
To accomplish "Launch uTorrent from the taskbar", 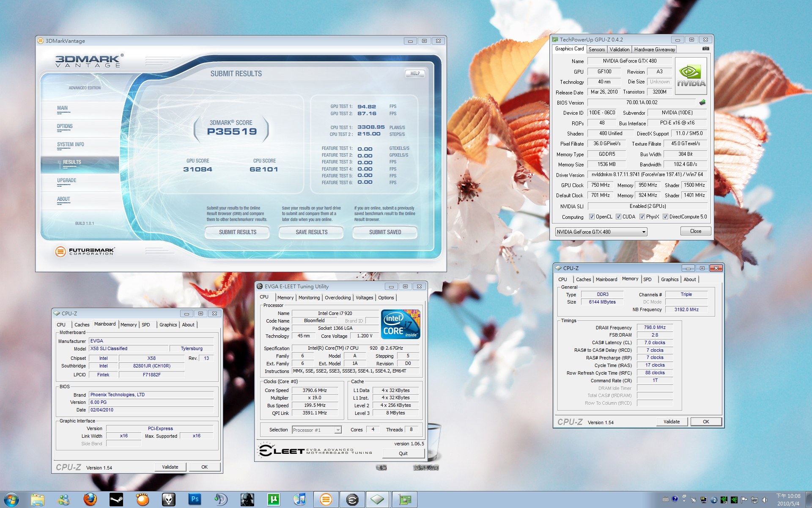I will (274, 500).
